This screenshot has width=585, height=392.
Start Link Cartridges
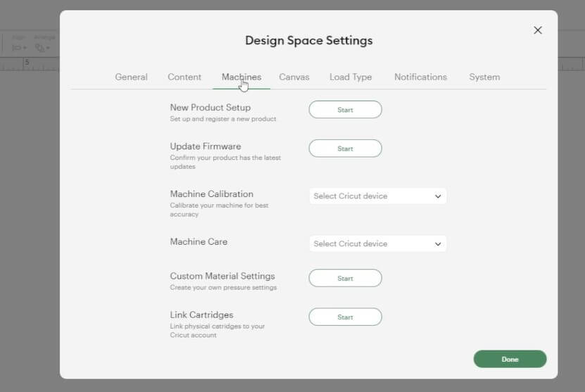pos(345,317)
